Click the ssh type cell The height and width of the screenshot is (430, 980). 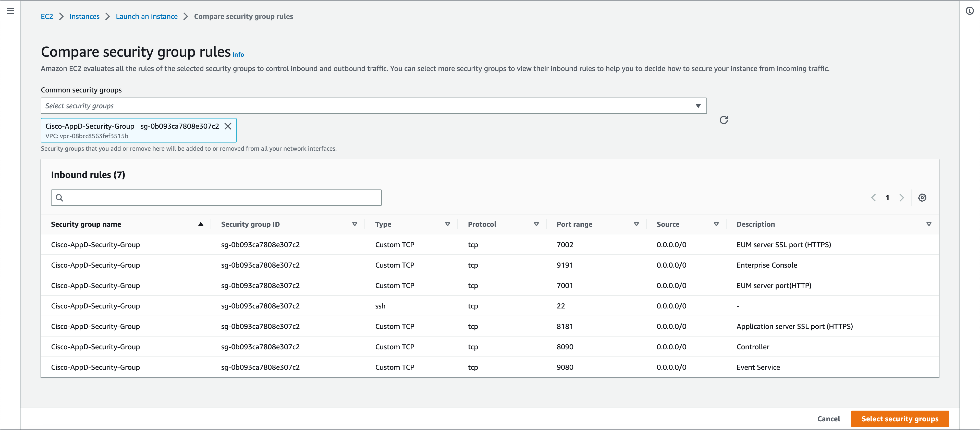pyautogui.click(x=381, y=306)
